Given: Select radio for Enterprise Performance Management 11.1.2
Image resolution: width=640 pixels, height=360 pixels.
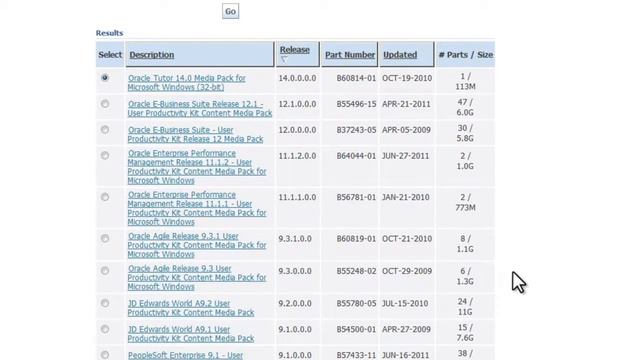Looking at the screenshot, I should pyautogui.click(x=105, y=156).
